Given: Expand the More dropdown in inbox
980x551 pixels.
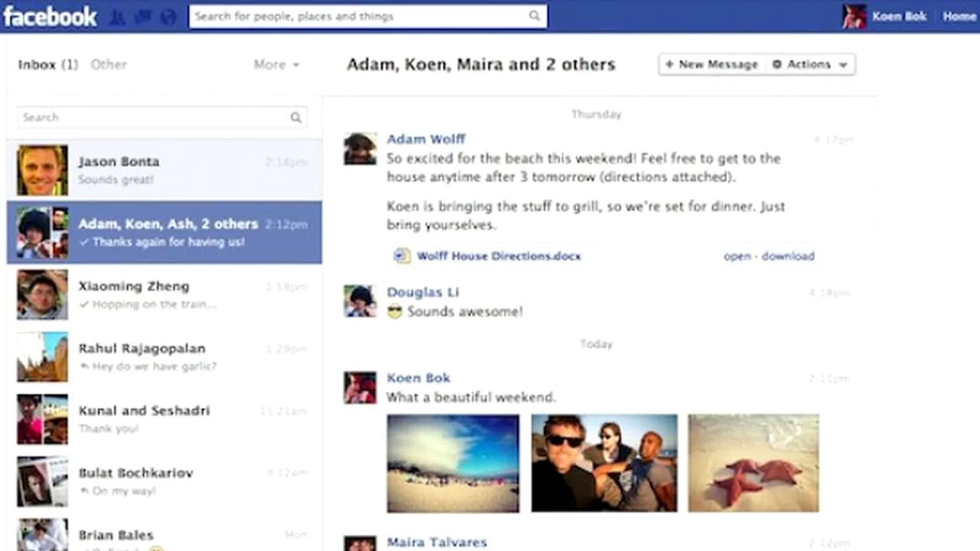Looking at the screenshot, I should 276,65.
